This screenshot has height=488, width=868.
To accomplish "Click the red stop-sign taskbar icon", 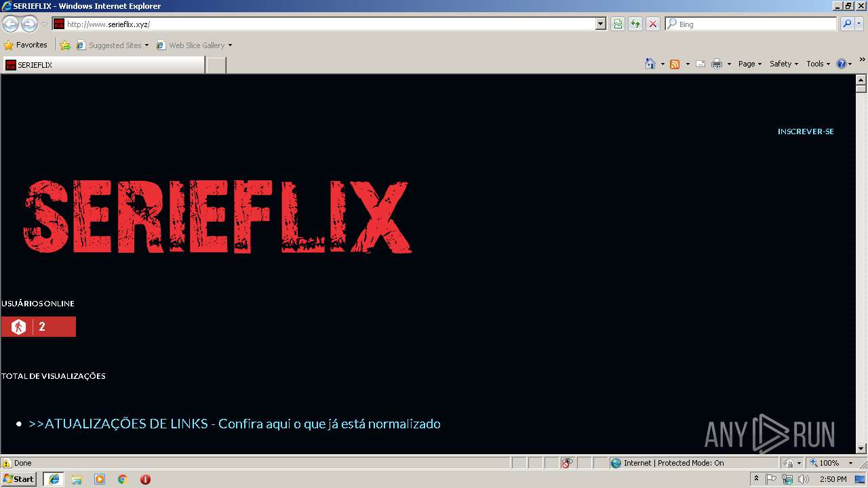I will [x=145, y=479].
